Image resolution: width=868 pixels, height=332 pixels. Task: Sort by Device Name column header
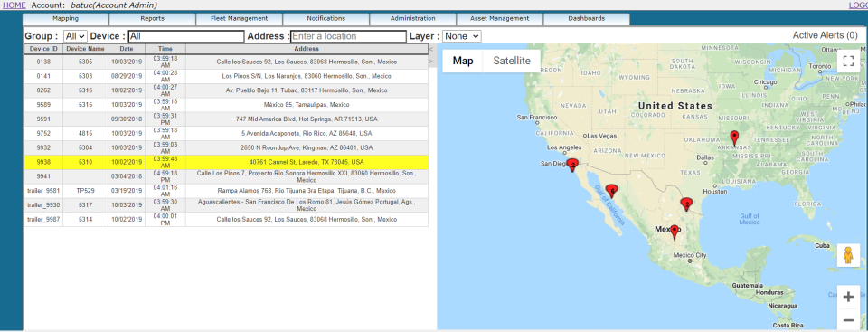(x=85, y=49)
